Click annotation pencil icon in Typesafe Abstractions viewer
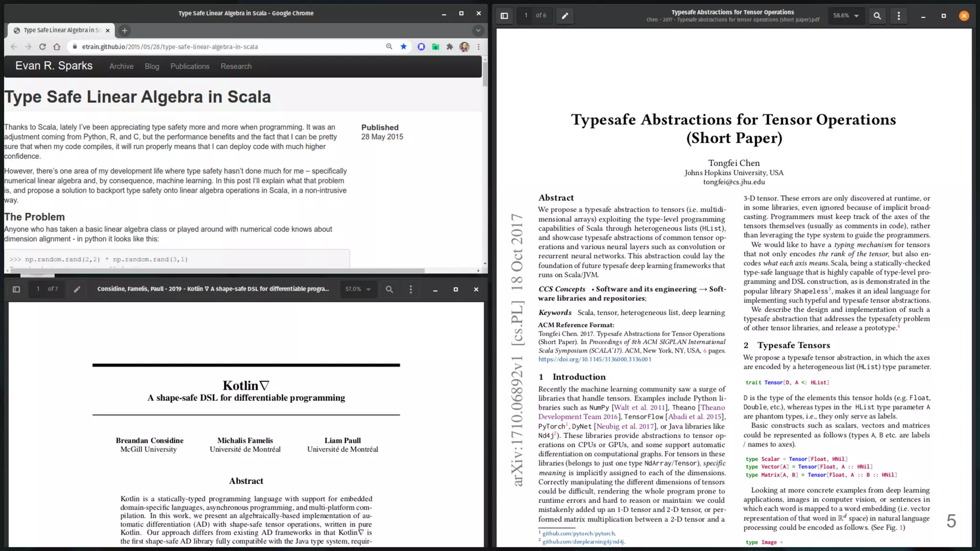 click(565, 16)
